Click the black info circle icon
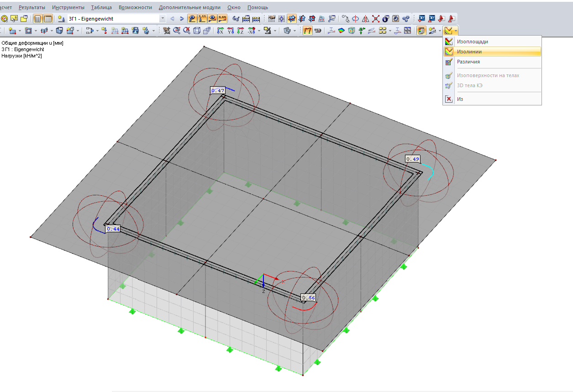Screen dimensions: 573x392 (x=386, y=19)
